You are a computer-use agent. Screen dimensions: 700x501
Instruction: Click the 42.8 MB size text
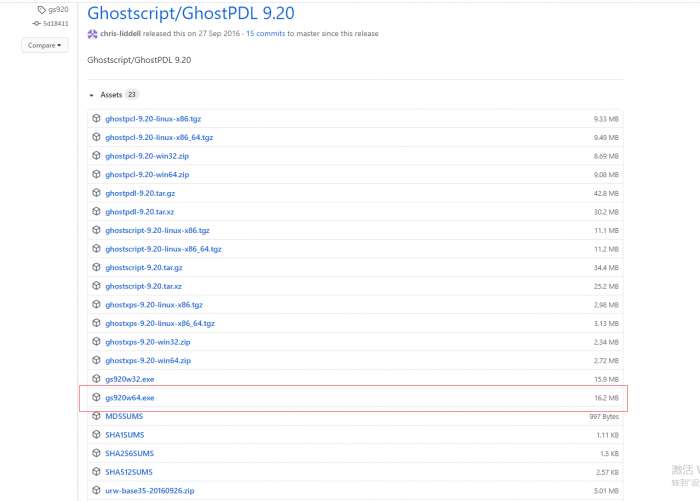click(606, 193)
